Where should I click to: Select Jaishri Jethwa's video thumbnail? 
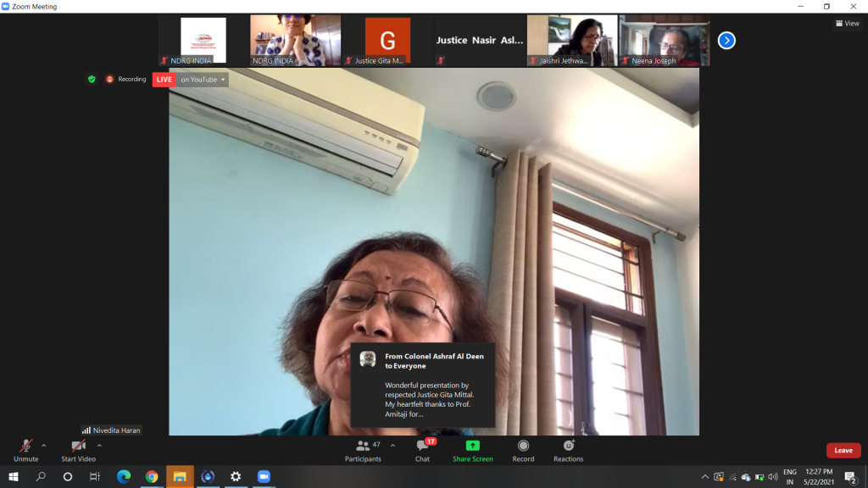(x=572, y=40)
